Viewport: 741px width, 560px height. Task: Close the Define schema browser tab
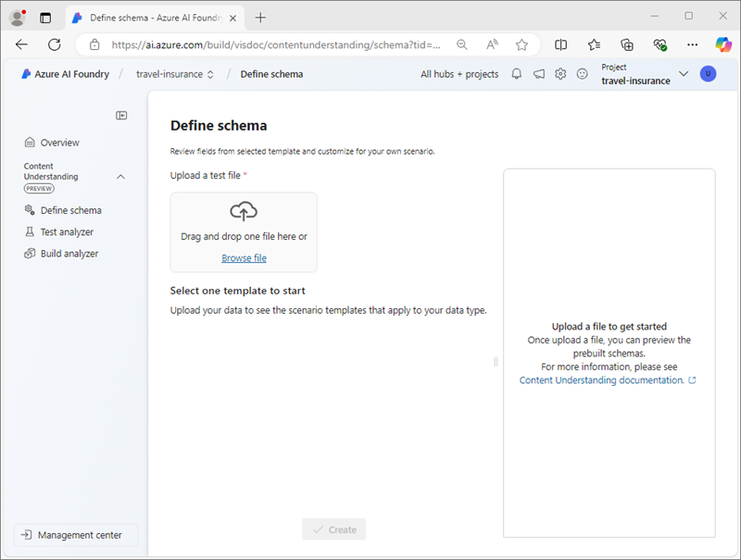point(233,18)
